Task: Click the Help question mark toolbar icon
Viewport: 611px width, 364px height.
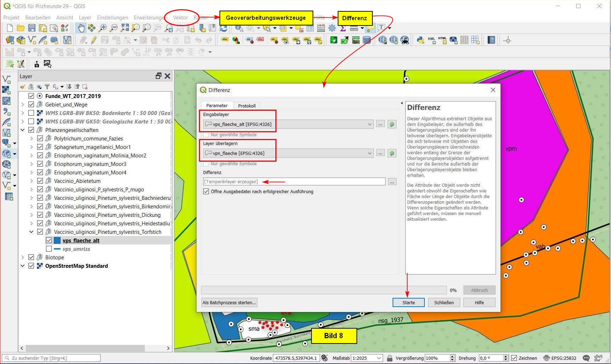Action: click(491, 40)
